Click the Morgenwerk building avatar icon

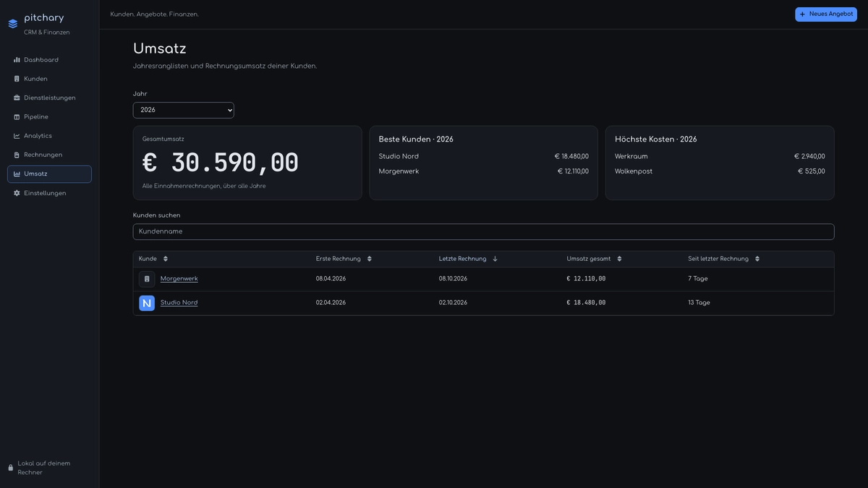pos(147,279)
